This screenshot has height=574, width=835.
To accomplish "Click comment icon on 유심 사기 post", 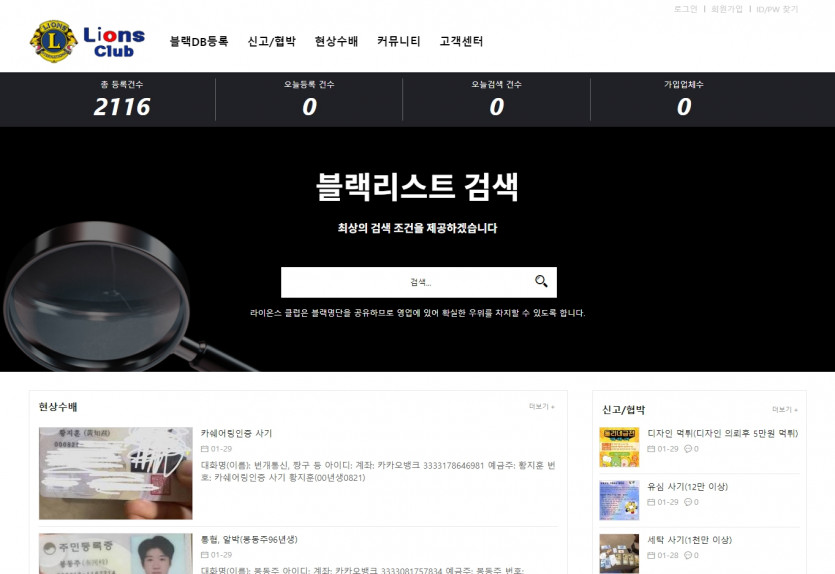I will (x=688, y=502).
